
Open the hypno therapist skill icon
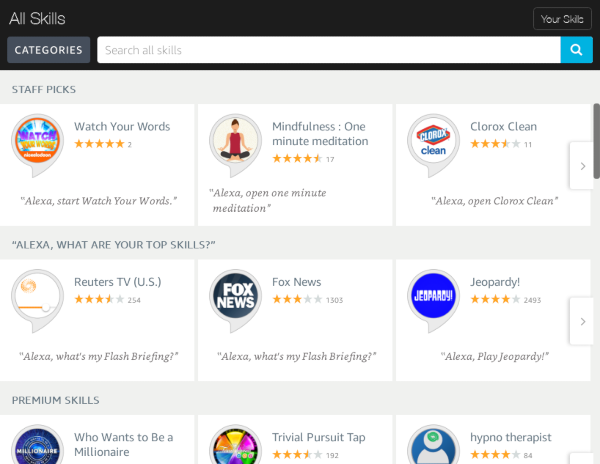[x=433, y=445]
